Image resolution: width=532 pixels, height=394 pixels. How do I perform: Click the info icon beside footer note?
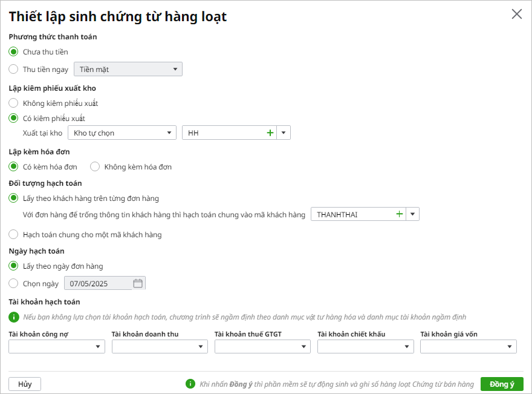pyautogui.click(x=190, y=384)
